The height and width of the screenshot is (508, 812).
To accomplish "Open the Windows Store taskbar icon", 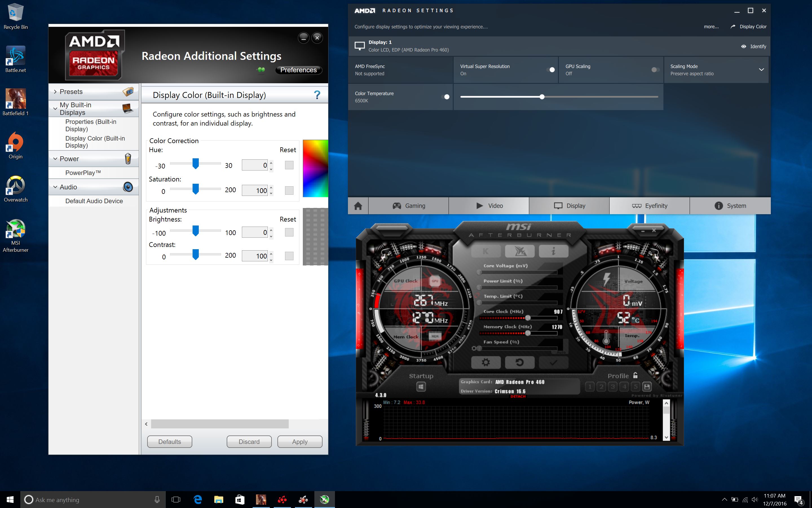I will tap(240, 500).
